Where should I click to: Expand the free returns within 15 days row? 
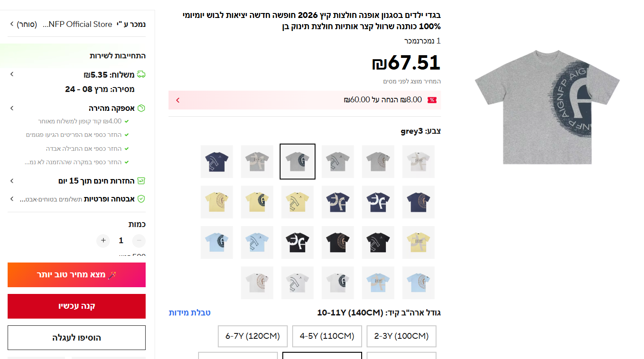pyautogui.click(x=12, y=181)
